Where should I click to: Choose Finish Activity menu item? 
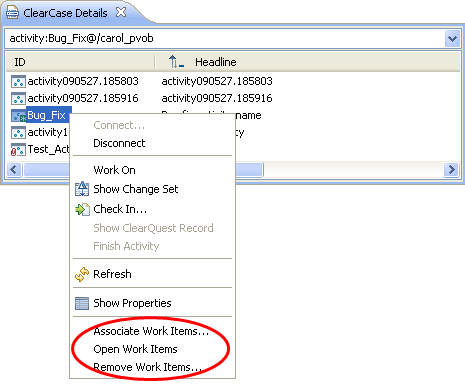[x=126, y=246]
